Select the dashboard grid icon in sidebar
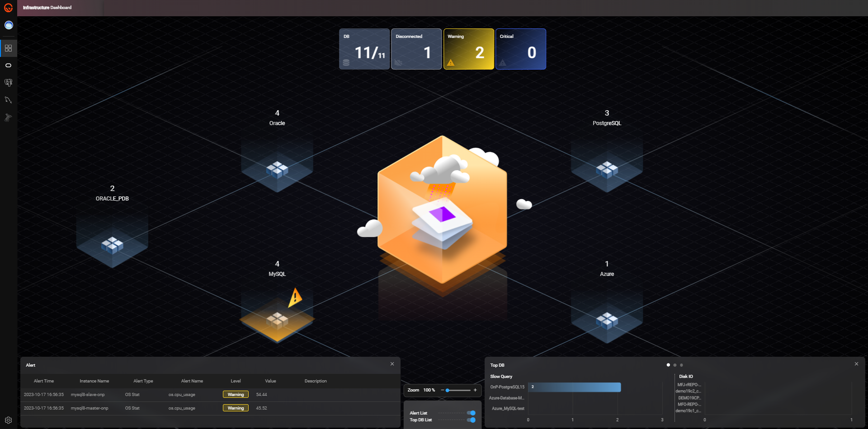Screen dimensions: 868x429 (8, 48)
